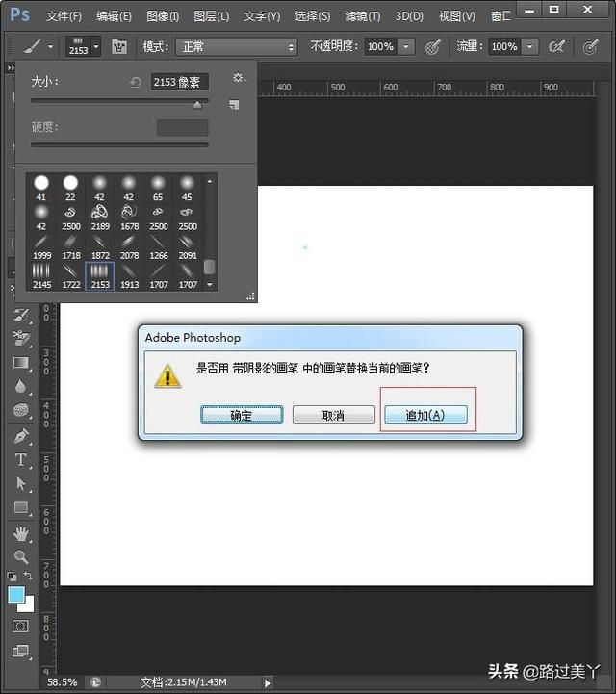The width and height of the screenshot is (616, 694).
Task: Click the warning icon in dialog
Action: pyautogui.click(x=167, y=376)
